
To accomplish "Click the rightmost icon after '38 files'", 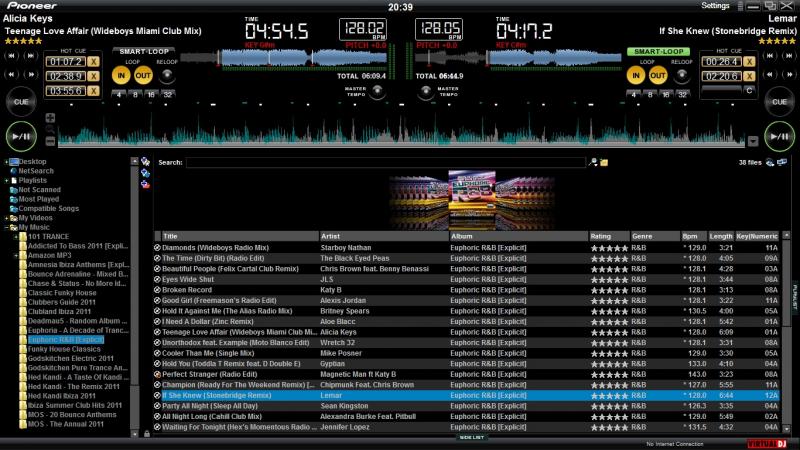I will tap(782, 162).
